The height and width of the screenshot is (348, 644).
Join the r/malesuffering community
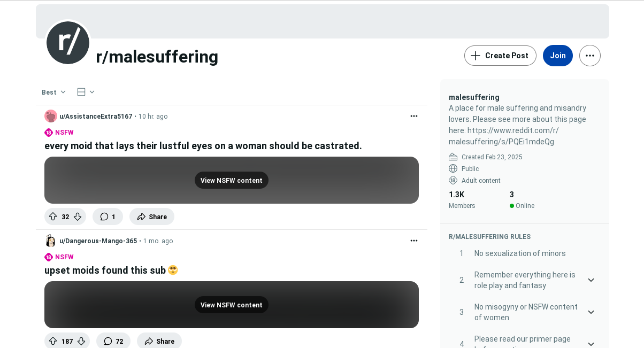click(557, 56)
